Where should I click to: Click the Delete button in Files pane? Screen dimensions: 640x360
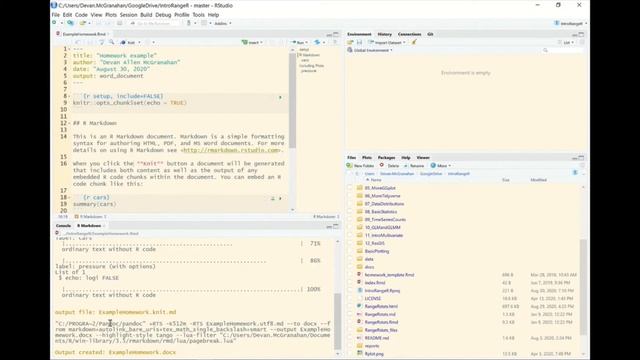pos(389,166)
